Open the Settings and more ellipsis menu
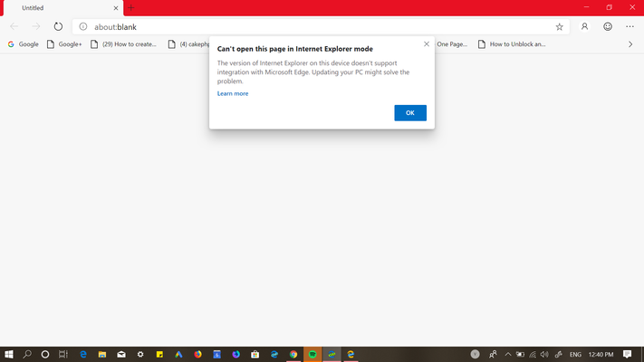The width and height of the screenshot is (644, 362). [x=630, y=26]
